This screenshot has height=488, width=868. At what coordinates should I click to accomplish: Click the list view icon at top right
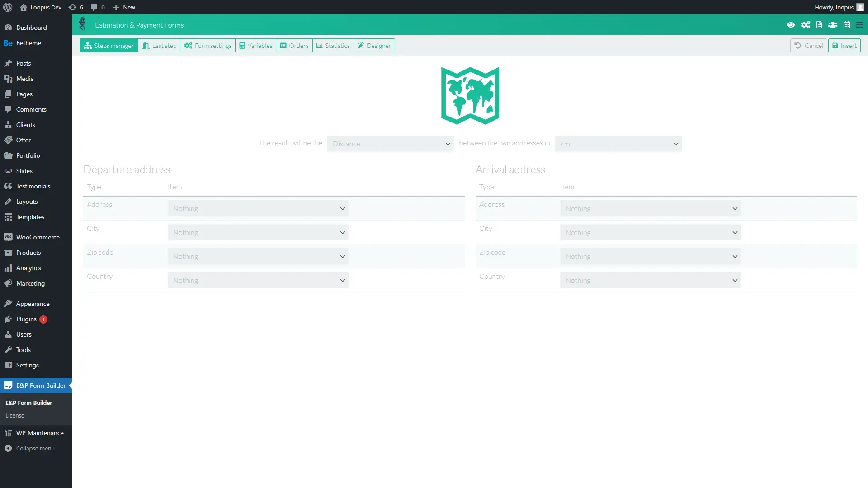860,25
